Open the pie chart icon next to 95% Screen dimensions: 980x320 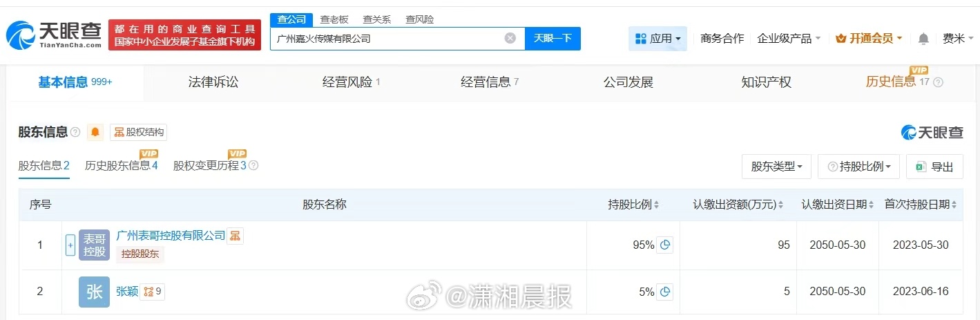[665, 245]
